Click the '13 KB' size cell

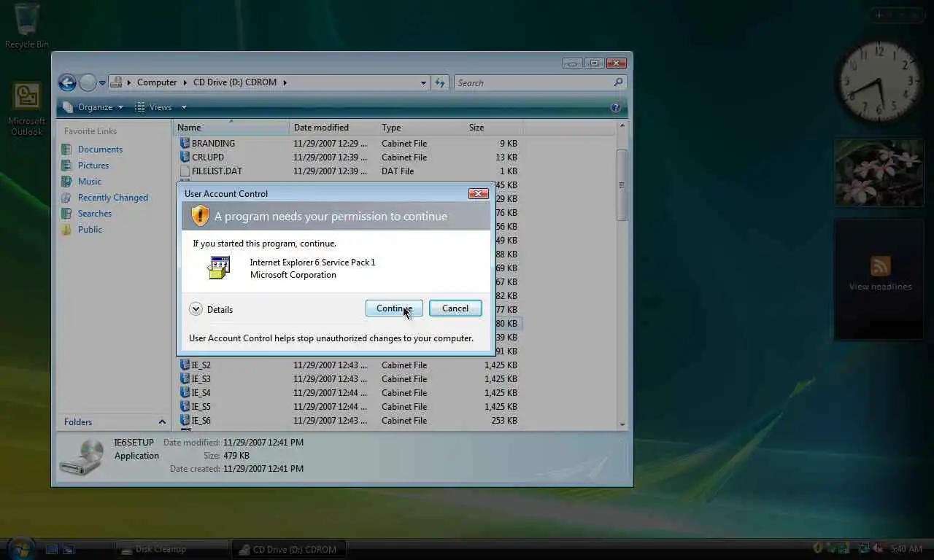[x=506, y=157]
